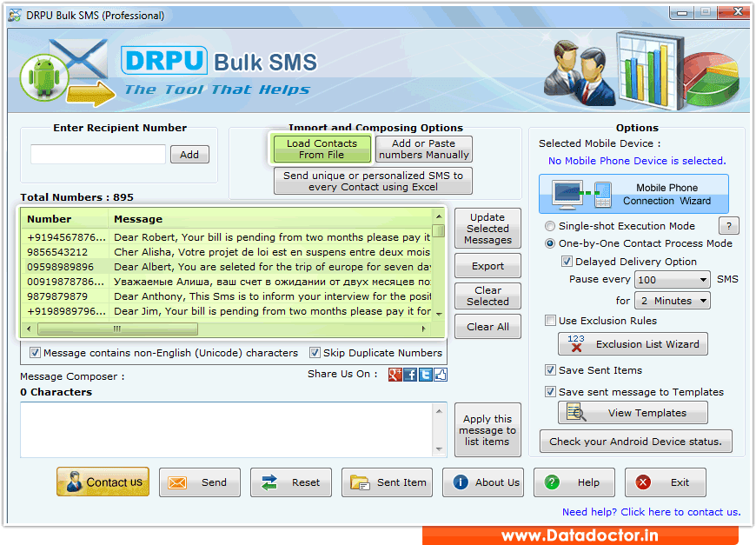
Task: Click the Clear All button
Action: pos(487,327)
